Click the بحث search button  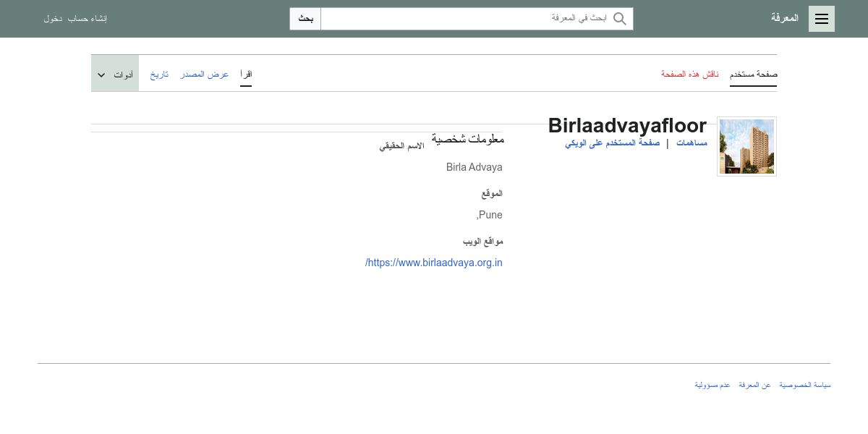305,19
